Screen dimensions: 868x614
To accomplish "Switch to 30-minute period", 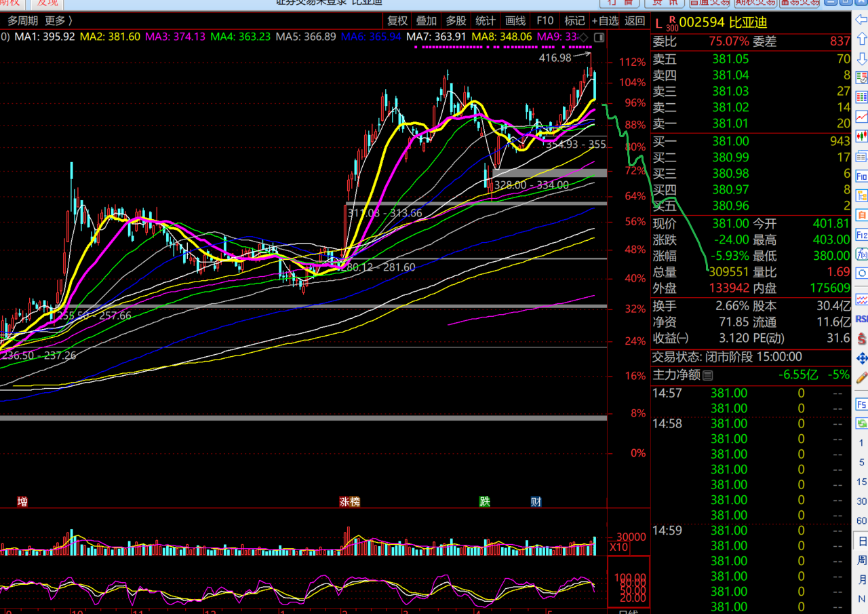I will (861, 501).
